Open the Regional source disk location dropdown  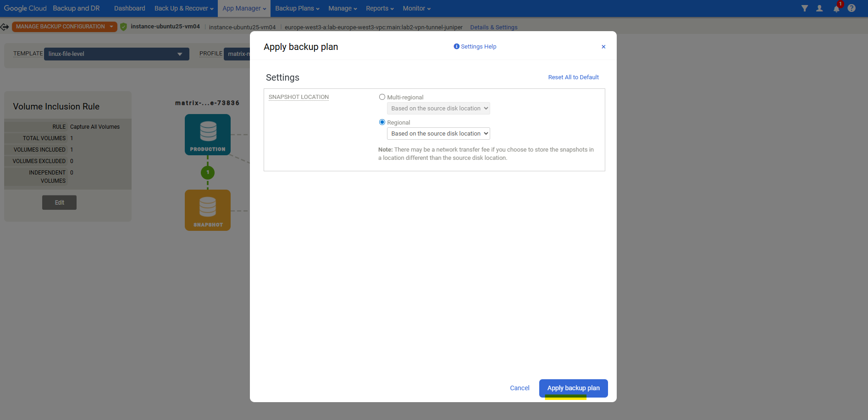point(438,134)
